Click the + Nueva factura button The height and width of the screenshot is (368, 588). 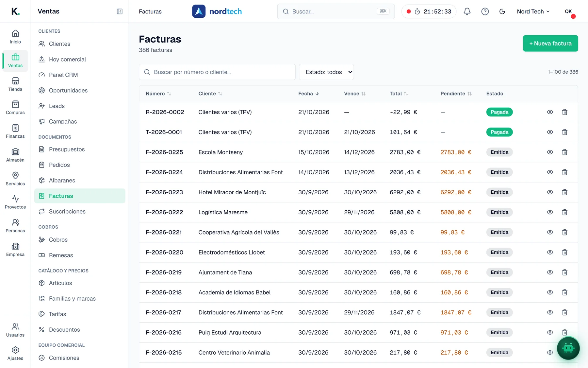(x=550, y=44)
